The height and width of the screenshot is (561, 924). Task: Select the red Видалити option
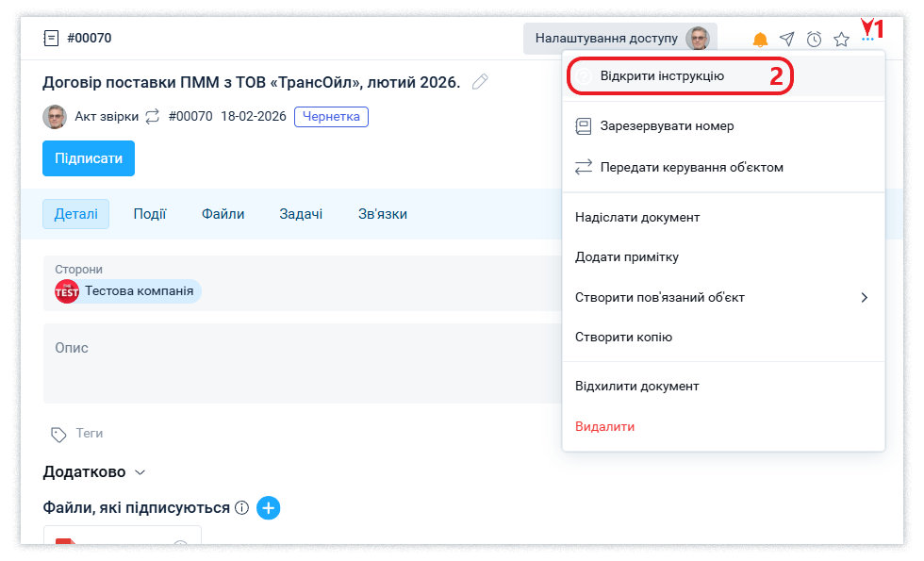[x=604, y=426]
